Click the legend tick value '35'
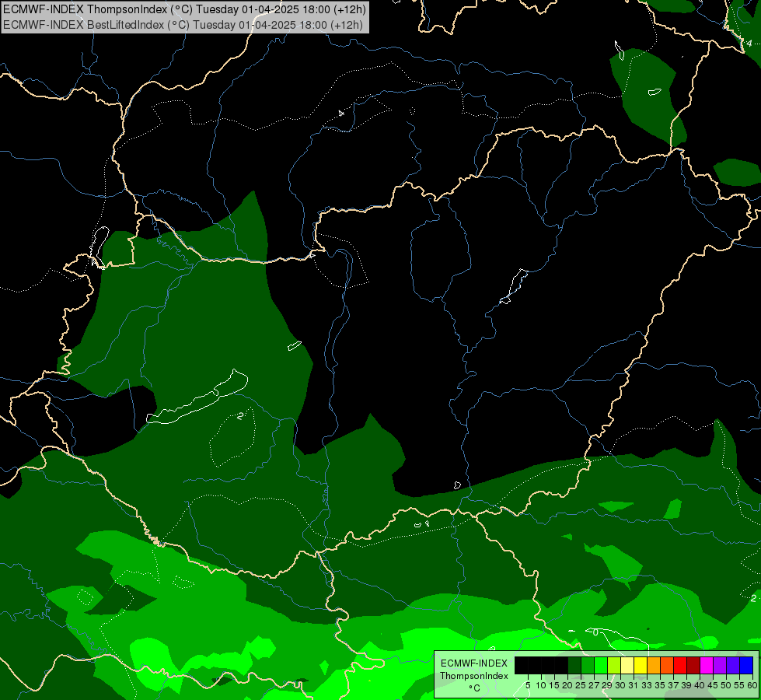The image size is (761, 700). (x=660, y=685)
